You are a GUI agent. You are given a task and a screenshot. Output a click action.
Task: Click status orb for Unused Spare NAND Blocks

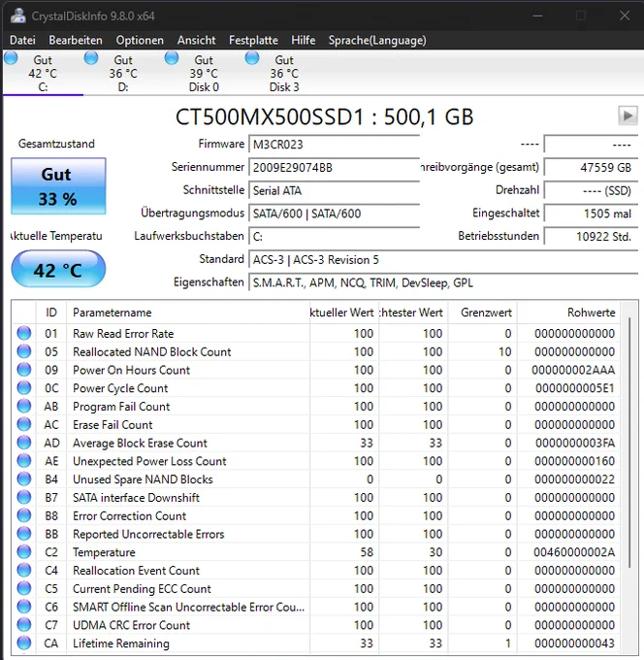pos(24,479)
